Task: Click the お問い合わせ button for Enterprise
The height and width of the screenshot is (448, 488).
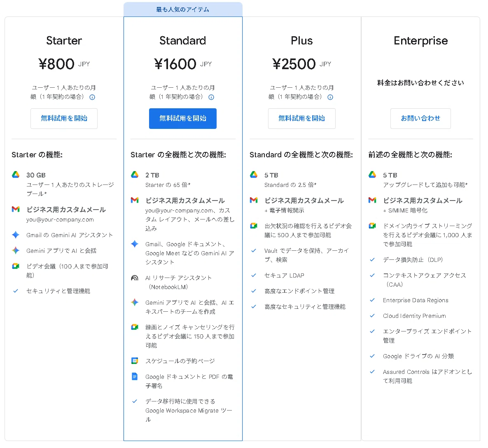Action: coord(420,118)
